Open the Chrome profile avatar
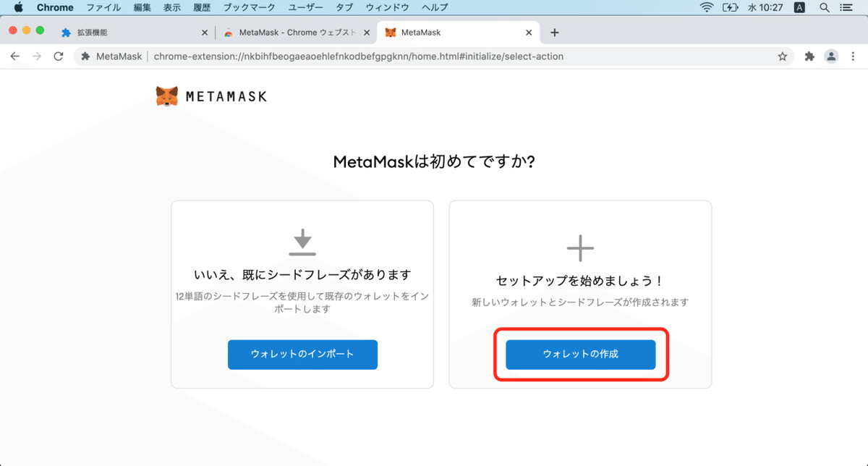Viewport: 868px width, 466px height. pos(832,56)
